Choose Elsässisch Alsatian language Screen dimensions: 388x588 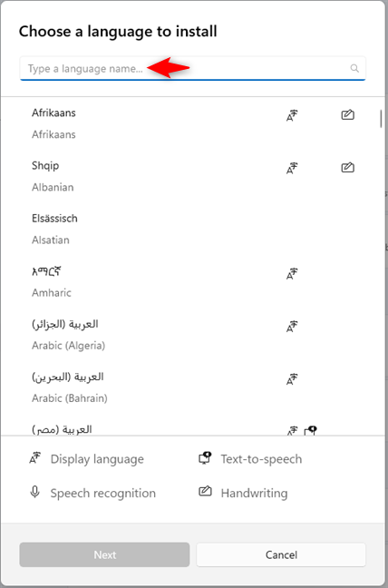pos(190,229)
